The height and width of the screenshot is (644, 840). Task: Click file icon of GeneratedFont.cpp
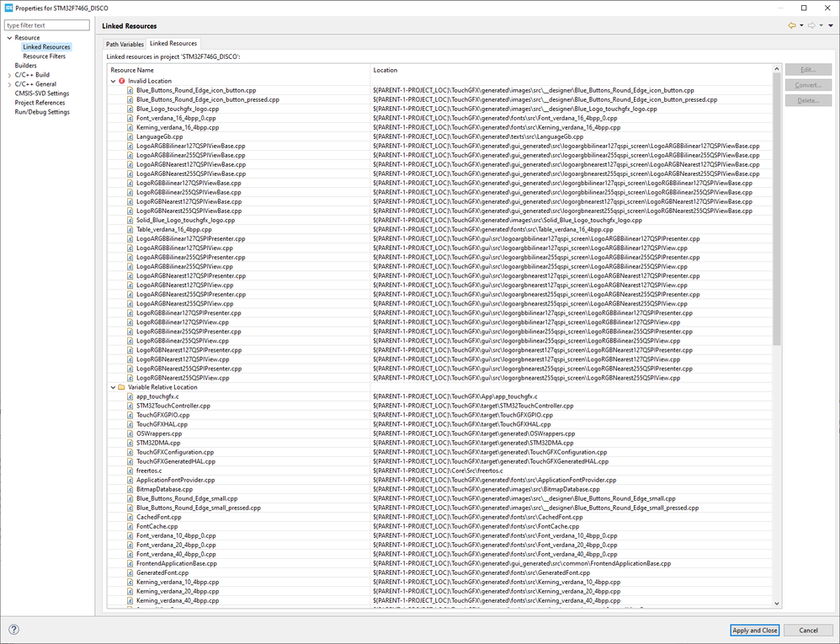(x=130, y=572)
